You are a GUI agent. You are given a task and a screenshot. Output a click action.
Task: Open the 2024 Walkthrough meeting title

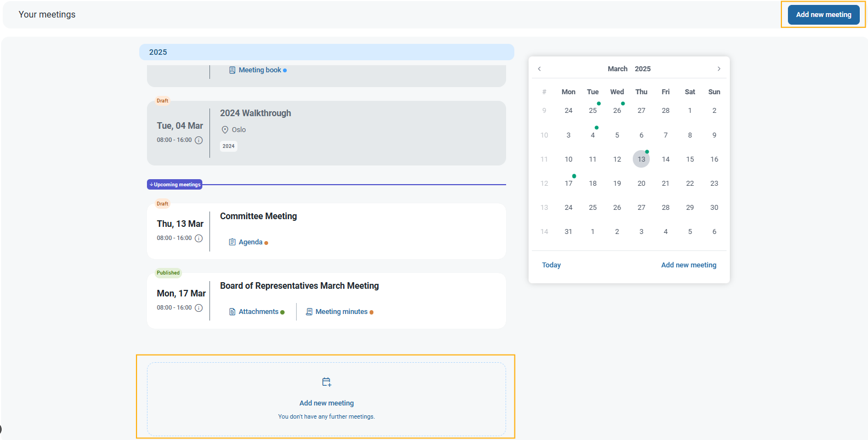coord(256,113)
